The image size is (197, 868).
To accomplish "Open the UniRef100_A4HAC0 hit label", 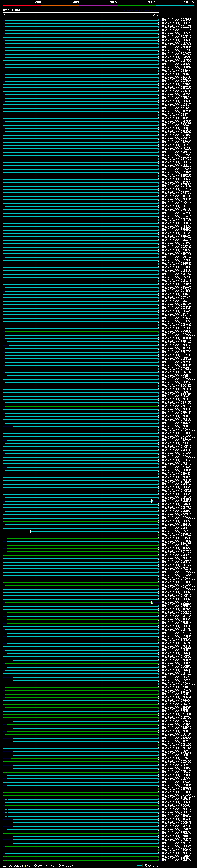I will point(176,816).
